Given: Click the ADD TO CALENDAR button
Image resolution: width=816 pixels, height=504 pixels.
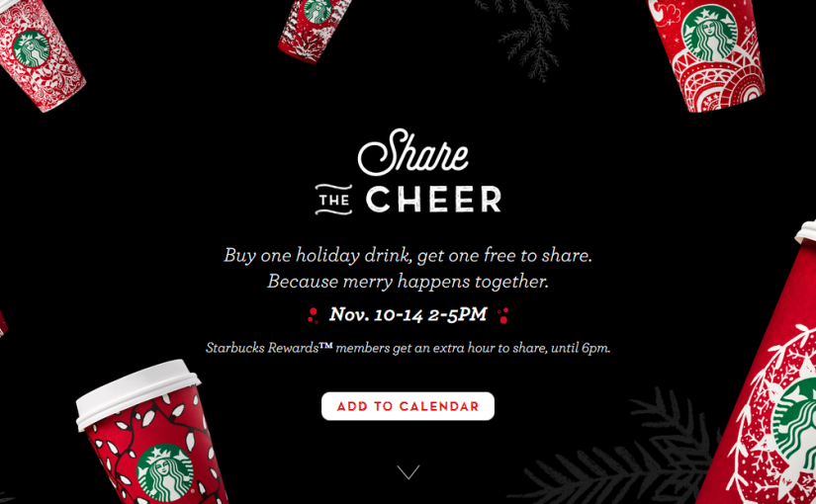Looking at the screenshot, I should (x=408, y=406).
